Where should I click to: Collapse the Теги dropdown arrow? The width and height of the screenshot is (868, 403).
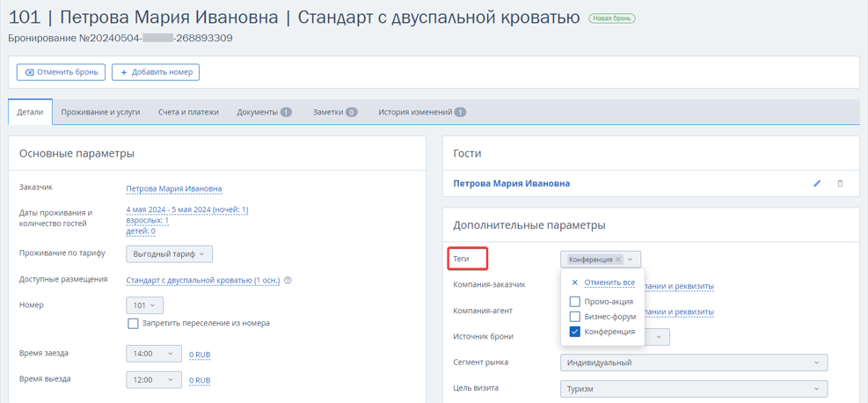coord(630,259)
